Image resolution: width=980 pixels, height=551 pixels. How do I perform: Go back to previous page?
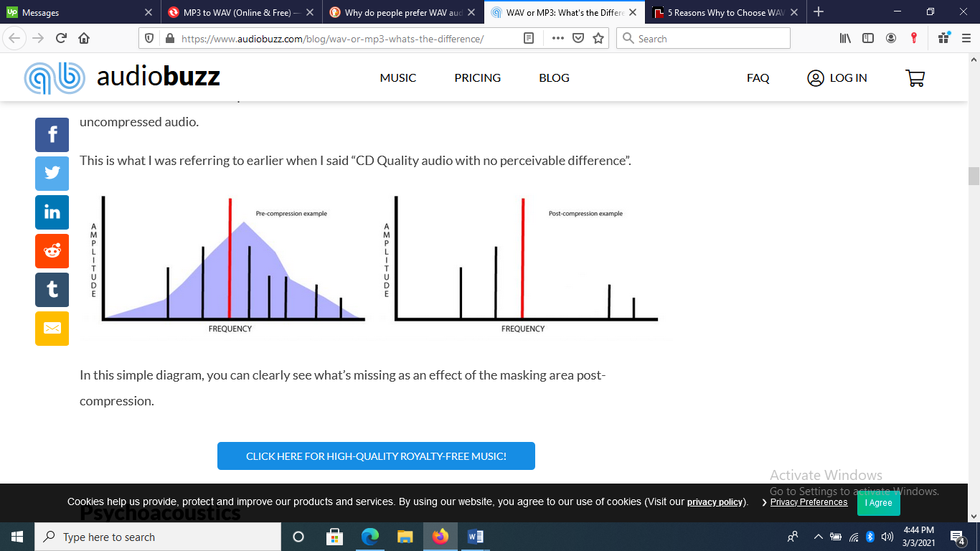[15, 39]
